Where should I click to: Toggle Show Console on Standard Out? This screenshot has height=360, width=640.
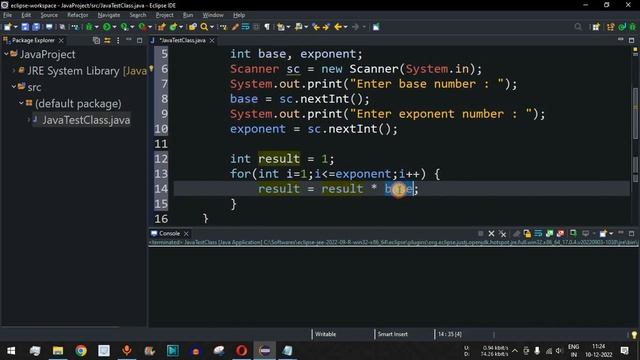pos(549,233)
